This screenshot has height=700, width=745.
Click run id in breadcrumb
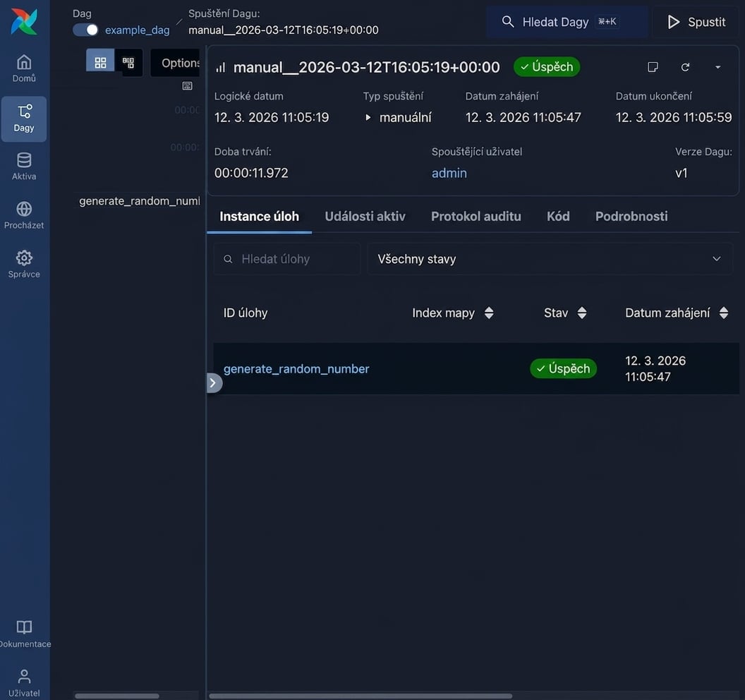pos(283,30)
